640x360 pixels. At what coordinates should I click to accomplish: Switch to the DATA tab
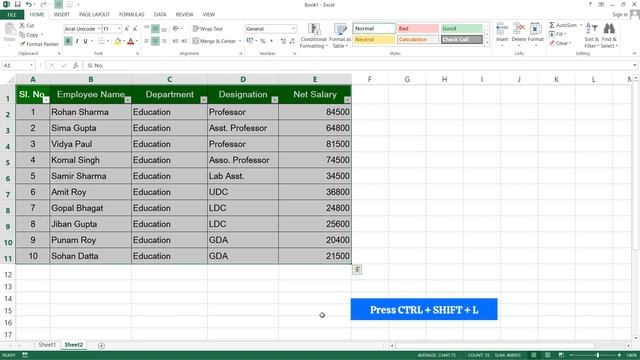[160, 15]
